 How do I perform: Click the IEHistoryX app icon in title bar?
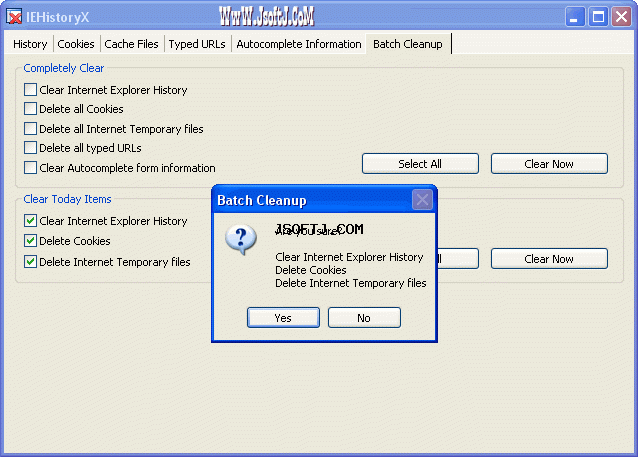[x=14, y=17]
